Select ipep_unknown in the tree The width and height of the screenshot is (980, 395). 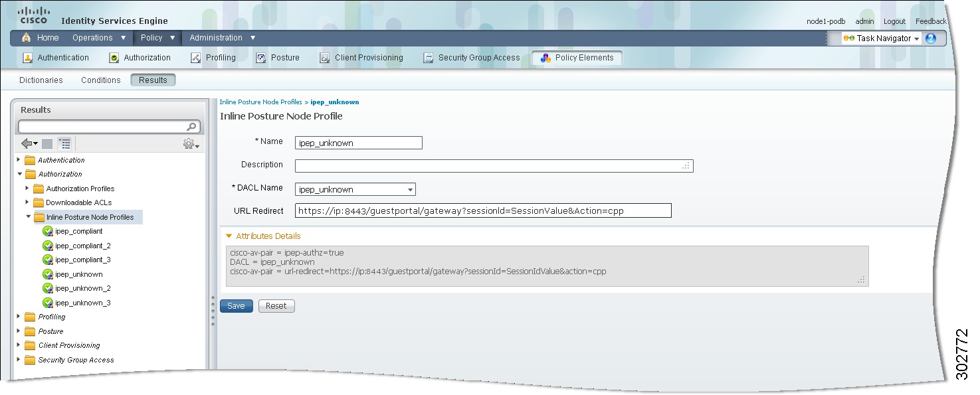[79, 274]
